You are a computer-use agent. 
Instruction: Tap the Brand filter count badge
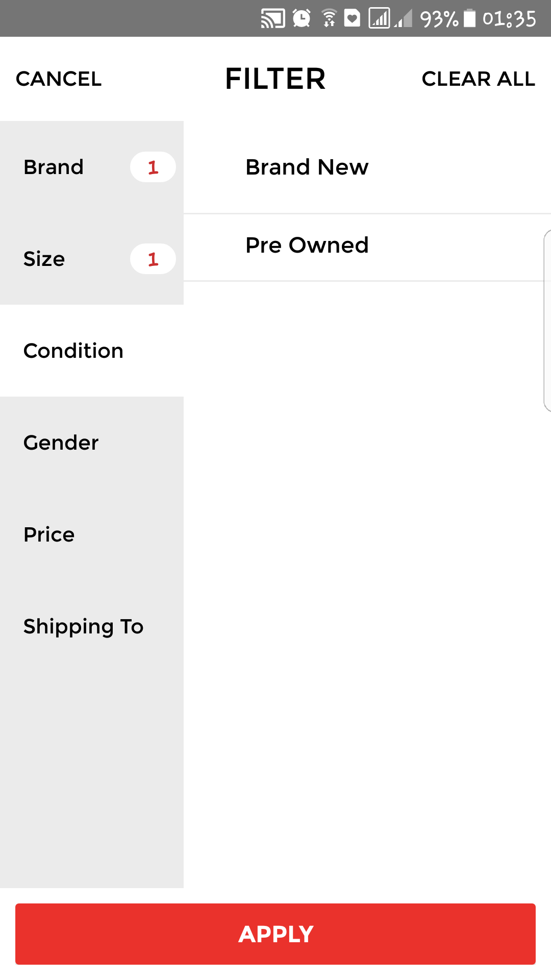coord(153,167)
